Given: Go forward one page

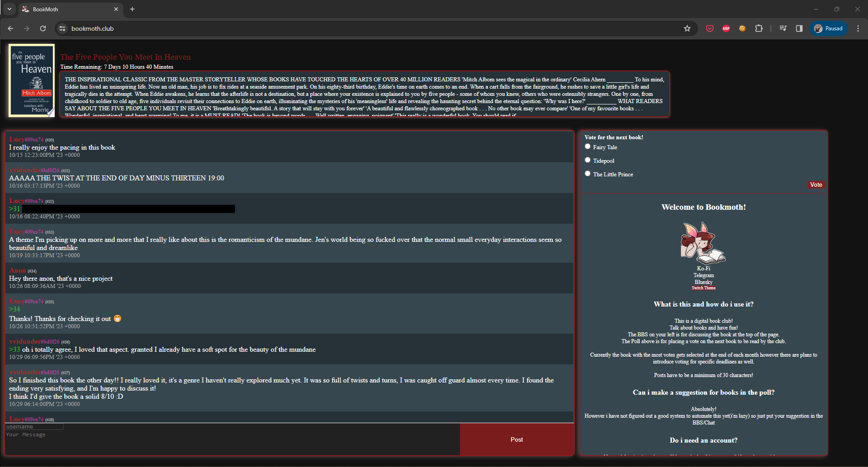Looking at the screenshot, I should point(27,28).
